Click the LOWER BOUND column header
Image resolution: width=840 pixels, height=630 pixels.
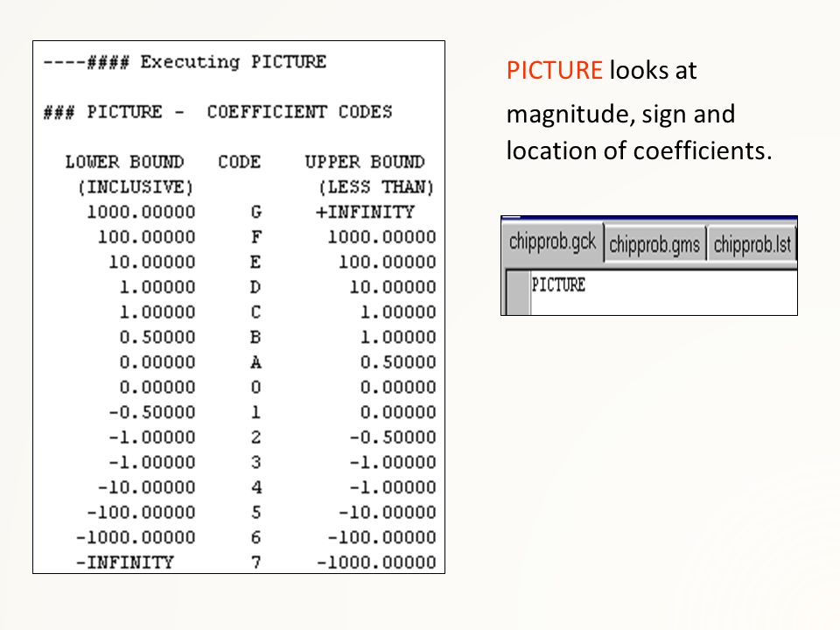point(124,161)
